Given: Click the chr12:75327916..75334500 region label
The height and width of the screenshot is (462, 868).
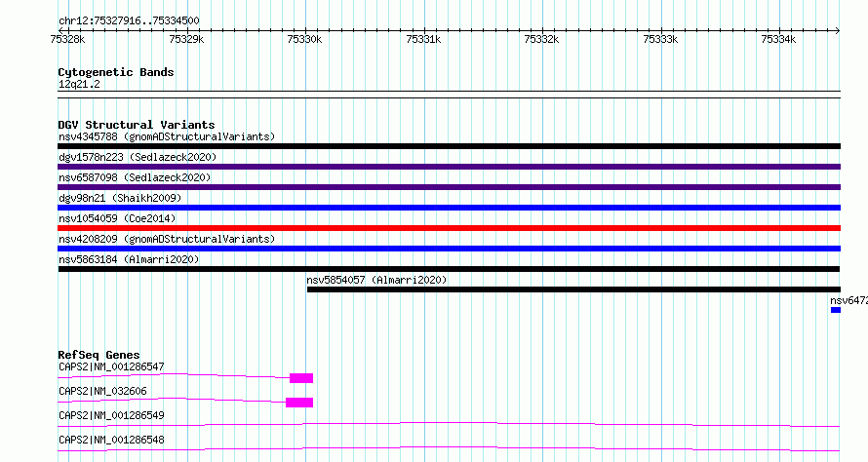Looking at the screenshot, I should (x=129, y=21).
